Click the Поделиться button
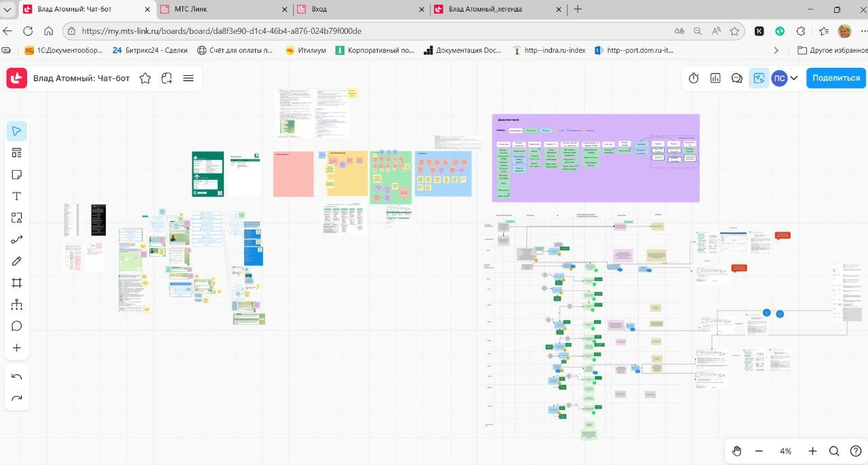This screenshot has width=868, height=465. click(835, 78)
